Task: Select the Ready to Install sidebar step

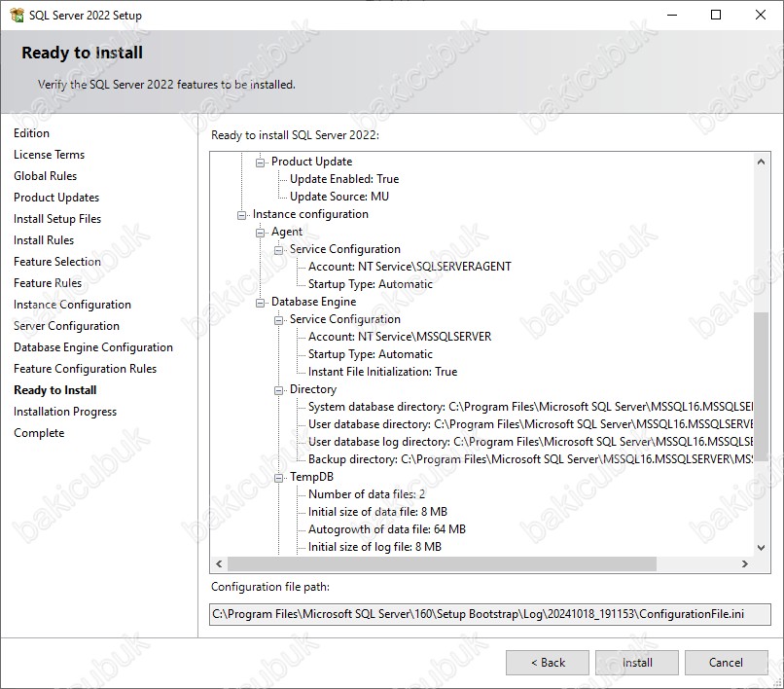Action: [55, 390]
